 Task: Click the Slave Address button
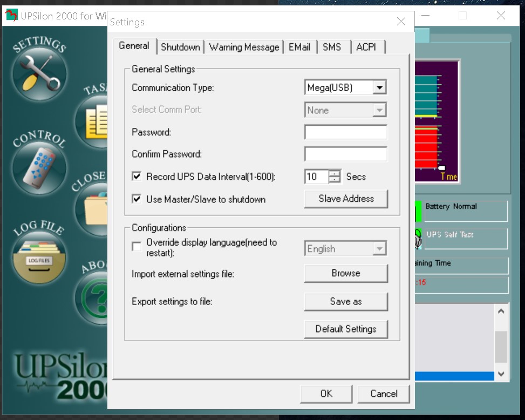coord(346,199)
